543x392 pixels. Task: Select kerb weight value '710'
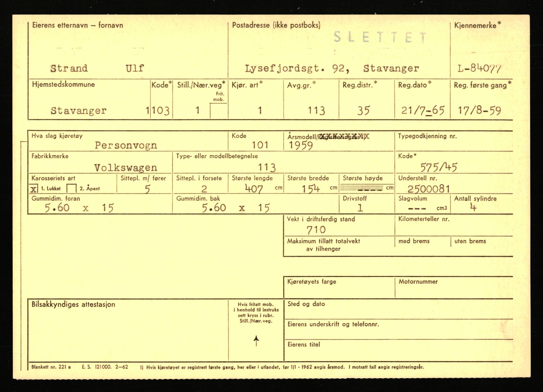316,230
